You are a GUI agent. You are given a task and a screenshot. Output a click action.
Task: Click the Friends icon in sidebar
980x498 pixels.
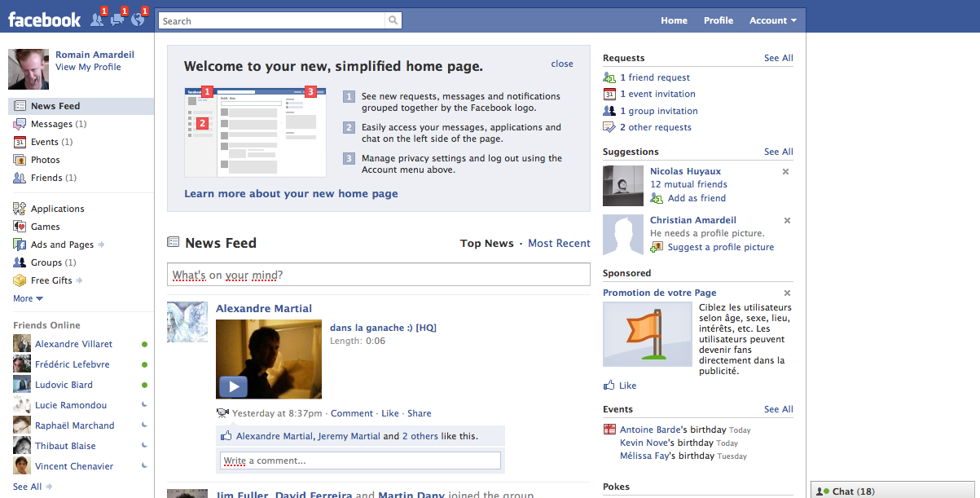pos(20,178)
